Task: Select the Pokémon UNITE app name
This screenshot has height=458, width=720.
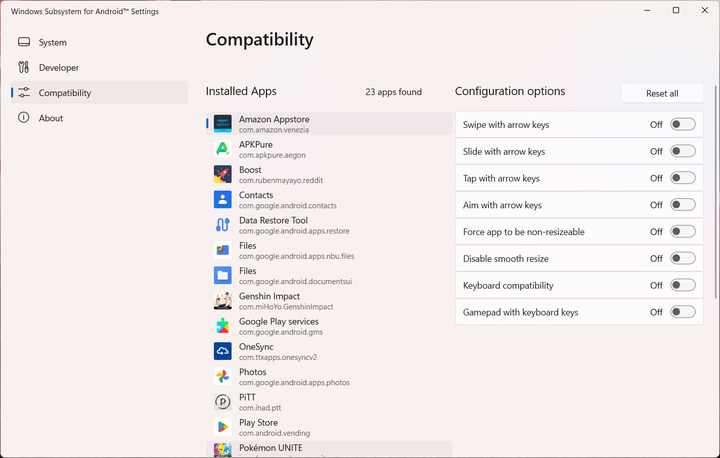Action: [x=270, y=448]
